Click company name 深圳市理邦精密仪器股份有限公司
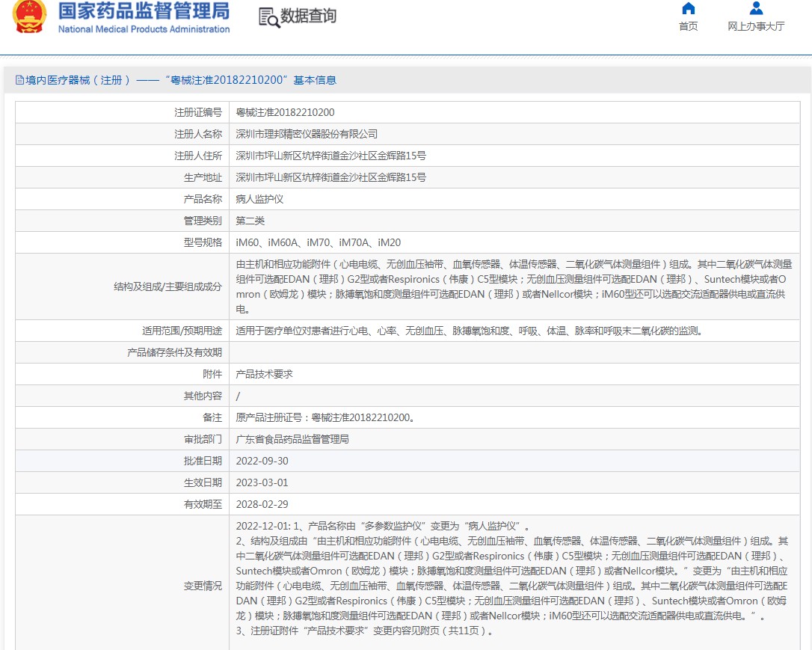812x650 pixels. 307,134
